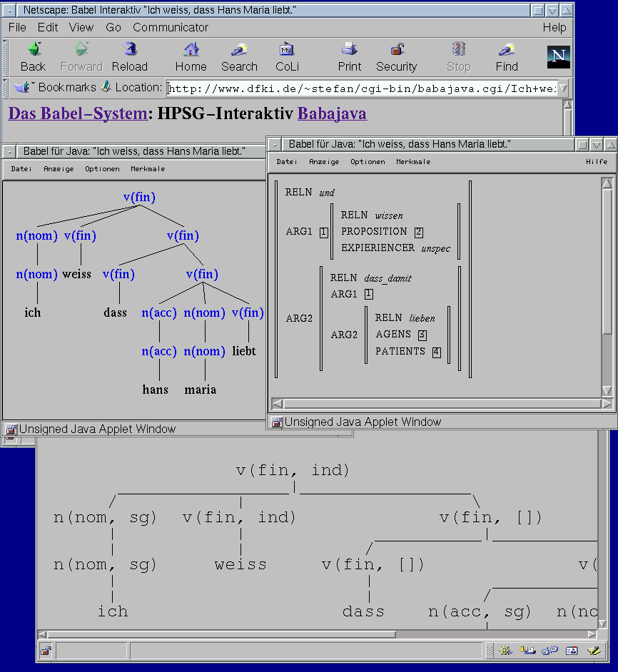618x672 pixels.
Task: Click the Location URL field
Action: click(x=362, y=88)
